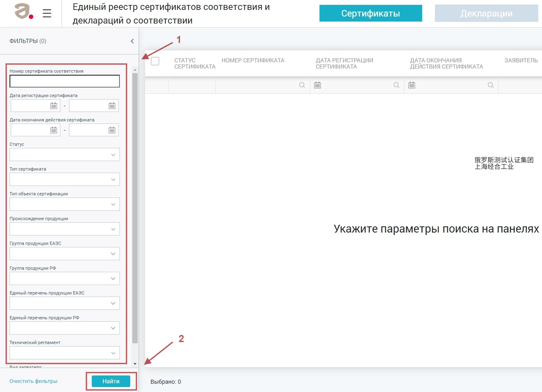Focus the Номер сертификата соответствия input field
This screenshot has height=392, width=542.
[64, 81]
